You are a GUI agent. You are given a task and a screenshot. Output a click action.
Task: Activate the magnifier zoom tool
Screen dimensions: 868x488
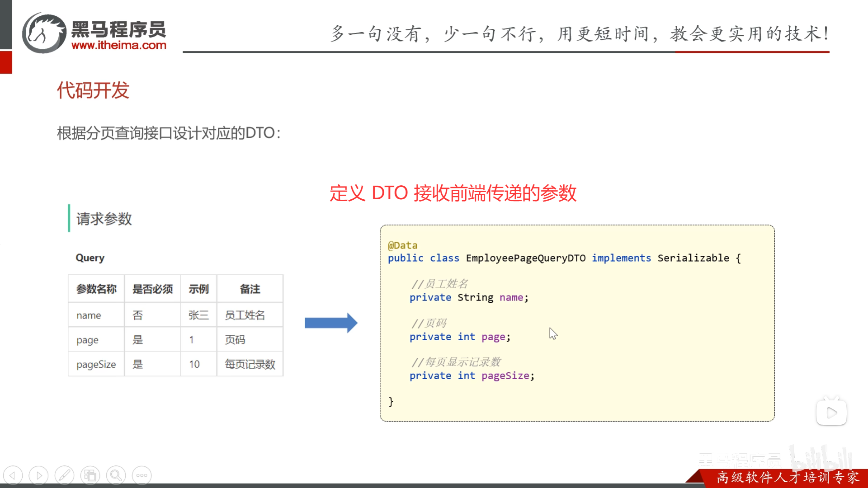tap(116, 475)
